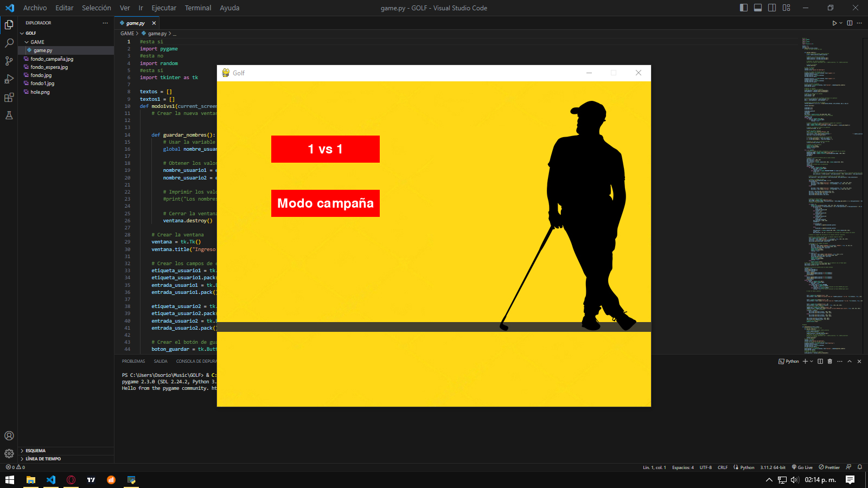Toggle the Panel maximize chevron
The height and width of the screenshot is (488, 868).
click(x=850, y=362)
